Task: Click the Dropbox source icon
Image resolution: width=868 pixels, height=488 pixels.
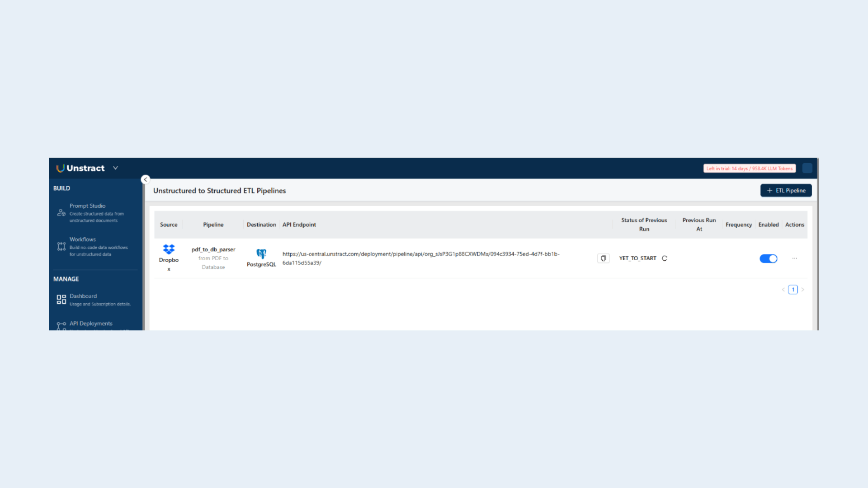Action: pos(169,249)
